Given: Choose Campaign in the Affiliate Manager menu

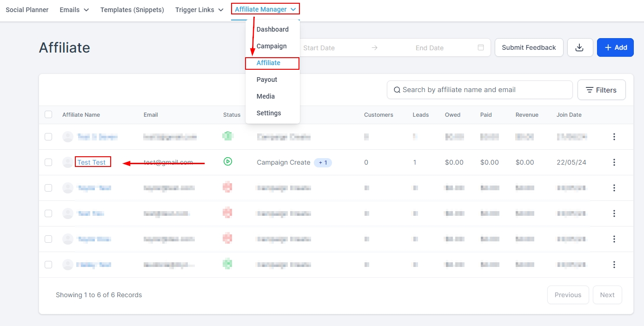Looking at the screenshot, I should point(272,46).
